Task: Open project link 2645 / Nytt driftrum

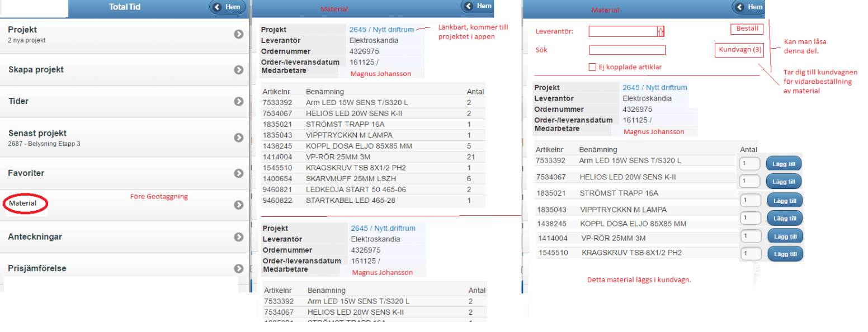Action: point(382,30)
